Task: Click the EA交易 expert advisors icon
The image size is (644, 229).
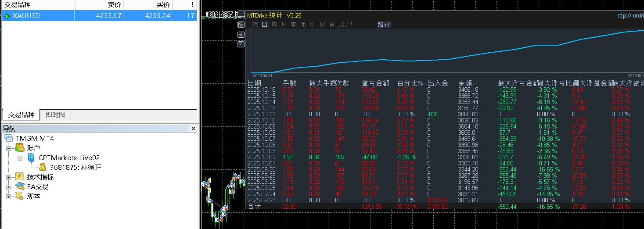Action: (x=19, y=186)
